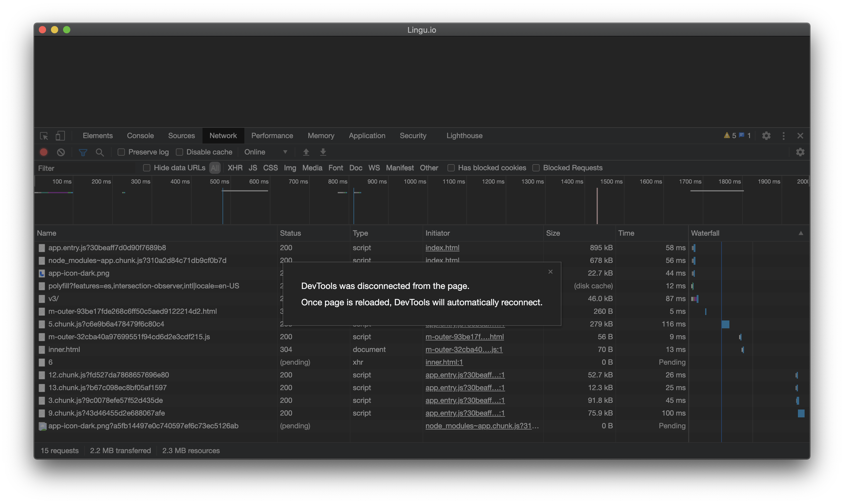Toggle the device toolbar

coord(60,135)
